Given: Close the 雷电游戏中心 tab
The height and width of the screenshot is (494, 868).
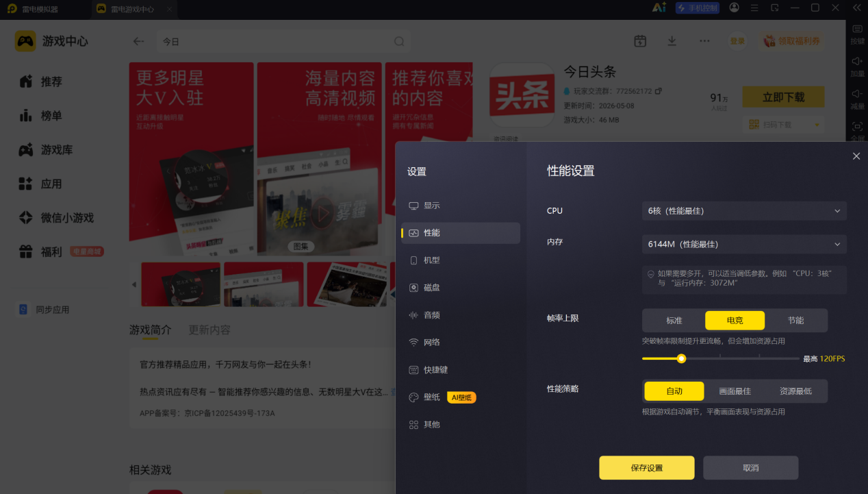Looking at the screenshot, I should point(170,9).
